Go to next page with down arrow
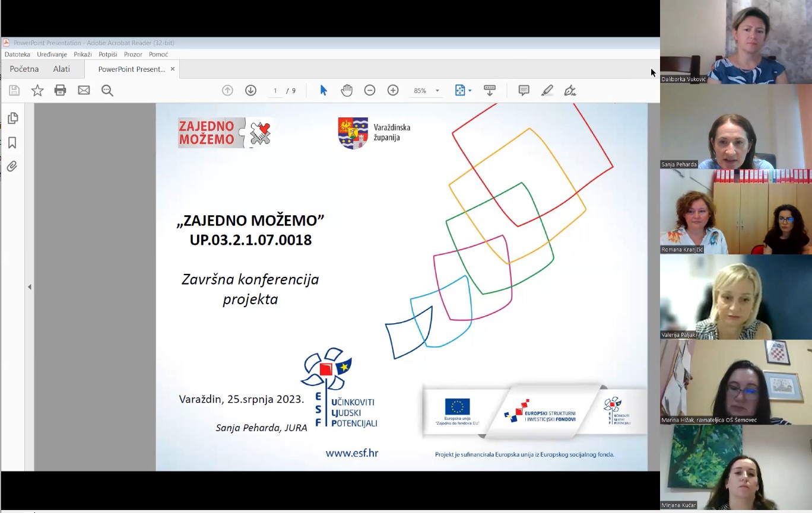 [x=250, y=91]
